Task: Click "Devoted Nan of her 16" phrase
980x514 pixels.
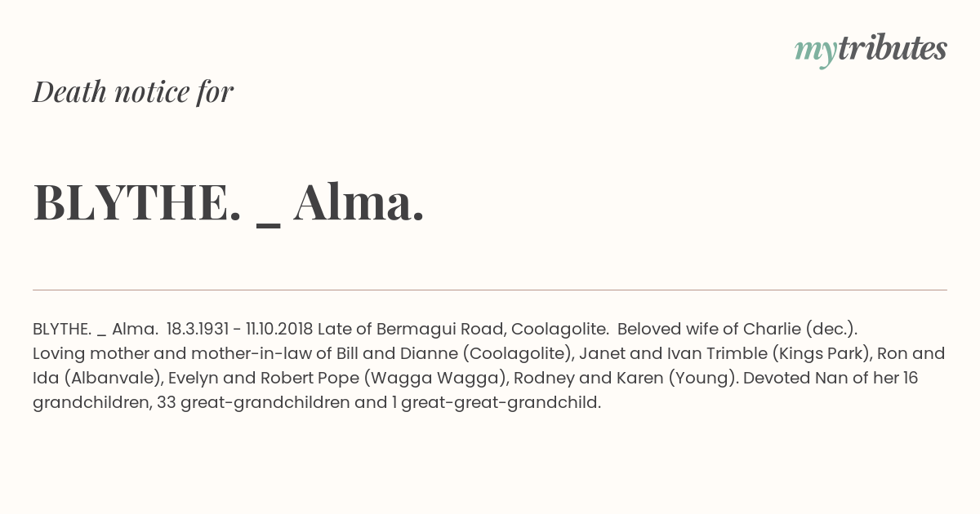Action: coord(831,378)
